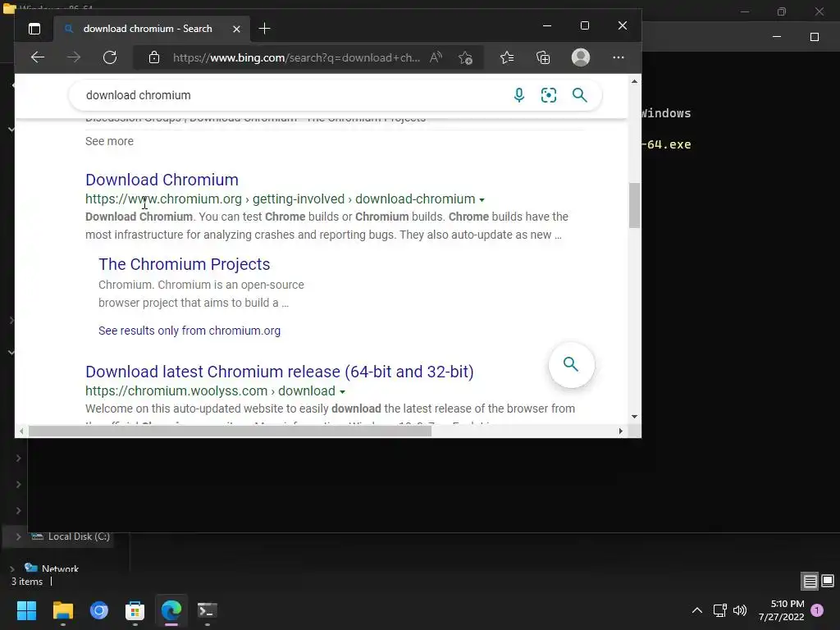Open 'The Chromium Projects' sub-link
Screen dimensions: 840x630
[185, 264]
